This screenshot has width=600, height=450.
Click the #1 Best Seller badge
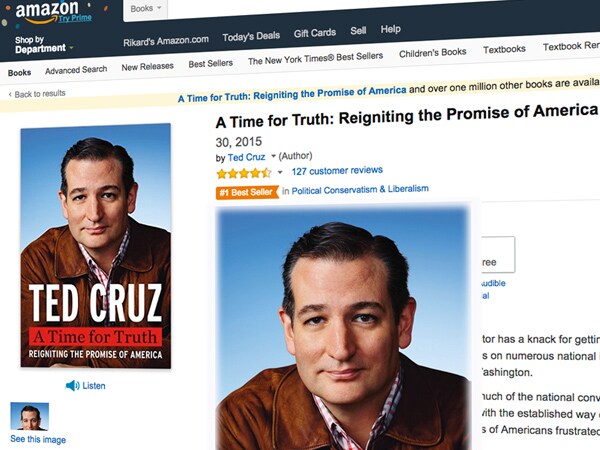[247, 192]
